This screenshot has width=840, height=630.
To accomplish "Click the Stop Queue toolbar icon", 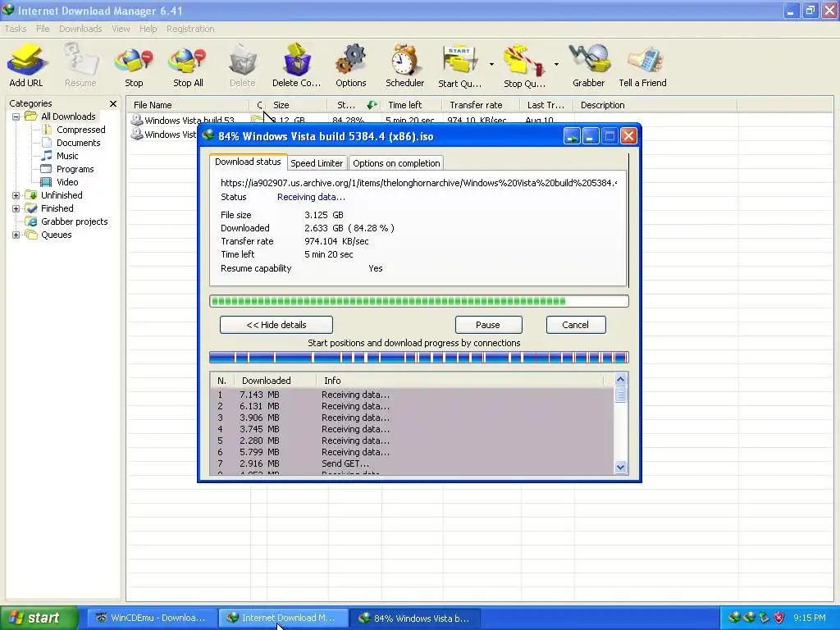I will pyautogui.click(x=524, y=66).
